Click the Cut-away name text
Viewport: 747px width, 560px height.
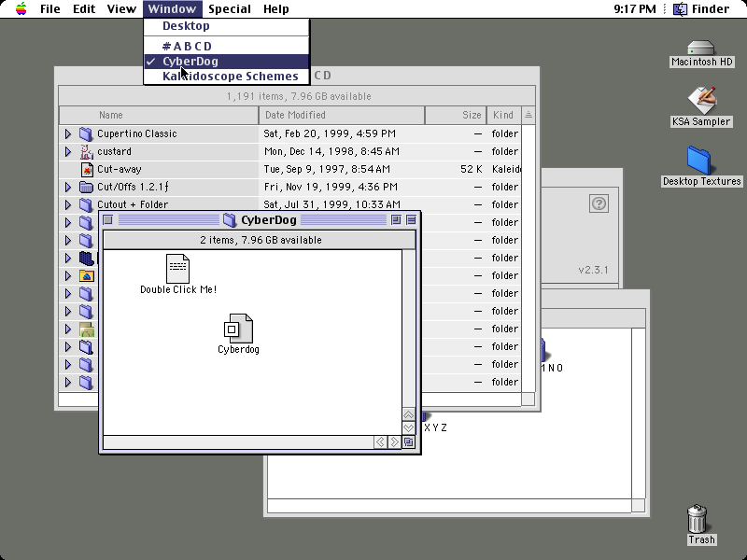tap(120, 169)
